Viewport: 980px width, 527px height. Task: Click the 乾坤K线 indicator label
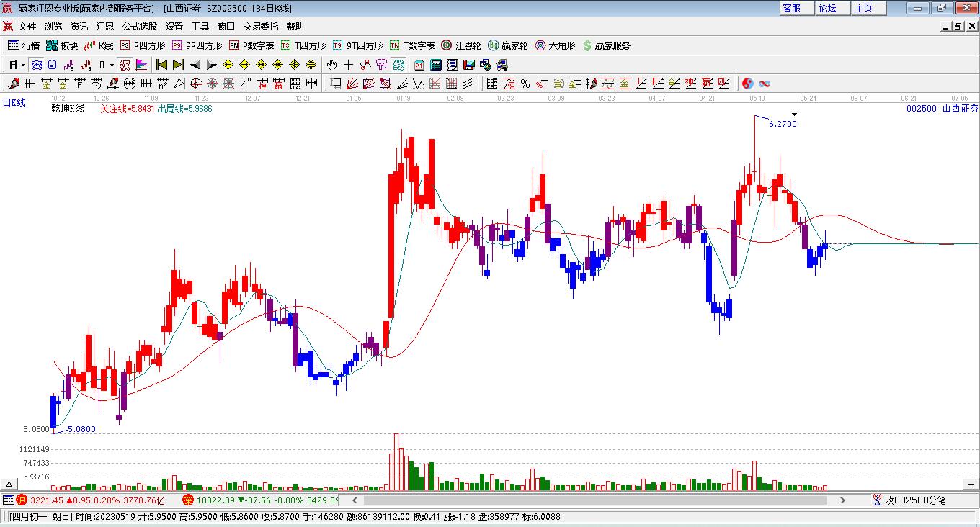(x=68, y=109)
